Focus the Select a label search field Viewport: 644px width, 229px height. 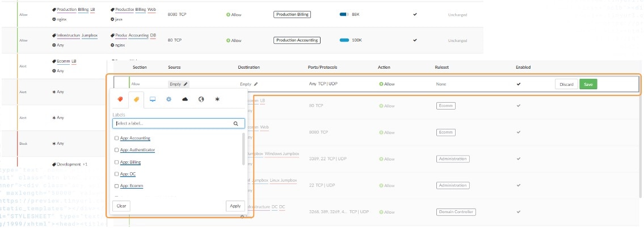pos(173,123)
